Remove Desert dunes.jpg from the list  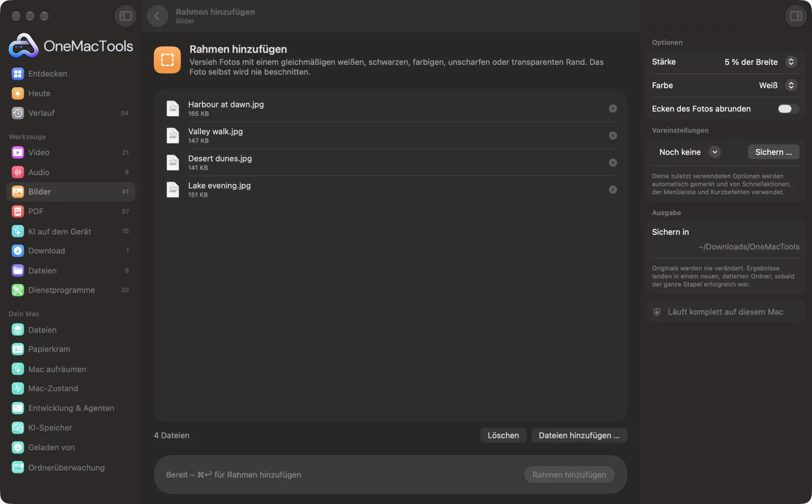click(613, 163)
